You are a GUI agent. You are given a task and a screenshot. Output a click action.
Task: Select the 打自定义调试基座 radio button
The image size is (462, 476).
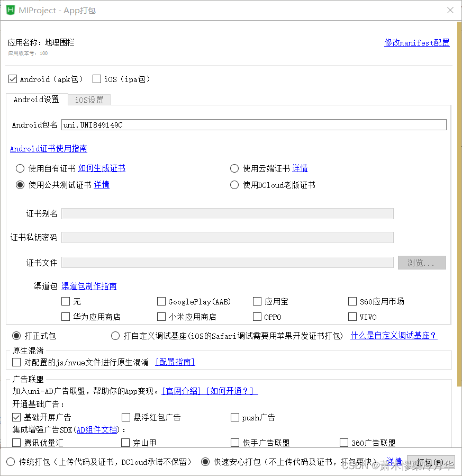tap(115, 336)
